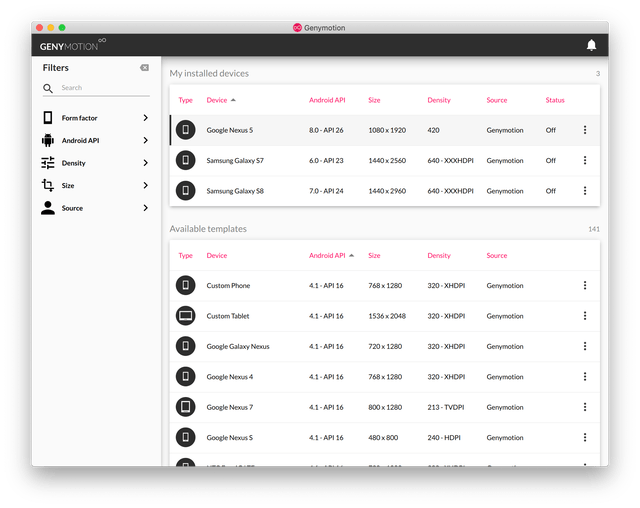The height and width of the screenshot is (508, 640).
Task: Click the Google Nexus 7 tablet type icon
Action: point(185,407)
